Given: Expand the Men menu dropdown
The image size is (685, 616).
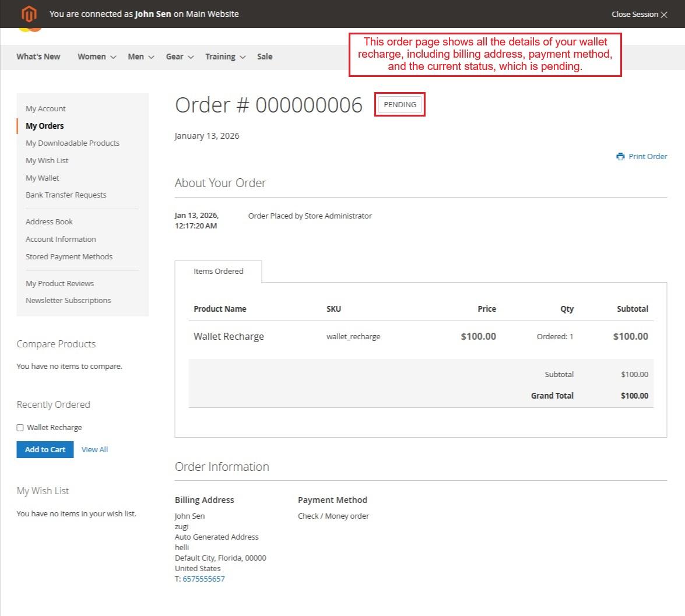Looking at the screenshot, I should point(151,57).
